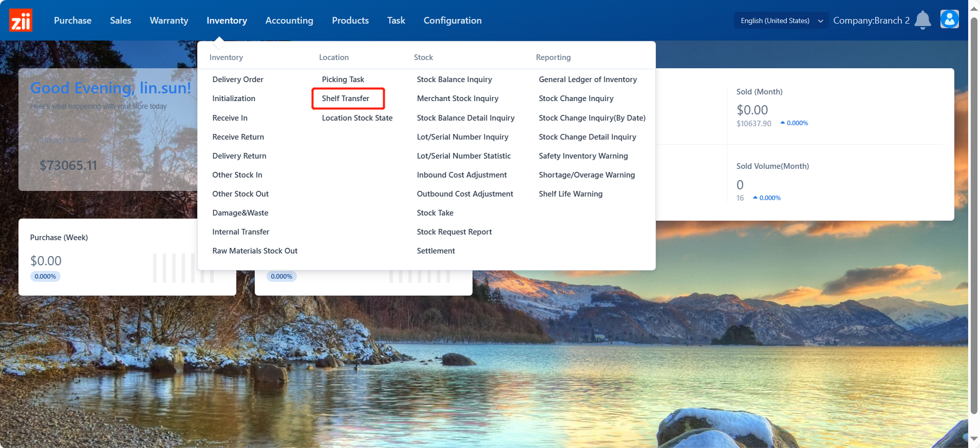Expand the English (United States) language dropdown
980x448 pixels.
pyautogui.click(x=781, y=21)
